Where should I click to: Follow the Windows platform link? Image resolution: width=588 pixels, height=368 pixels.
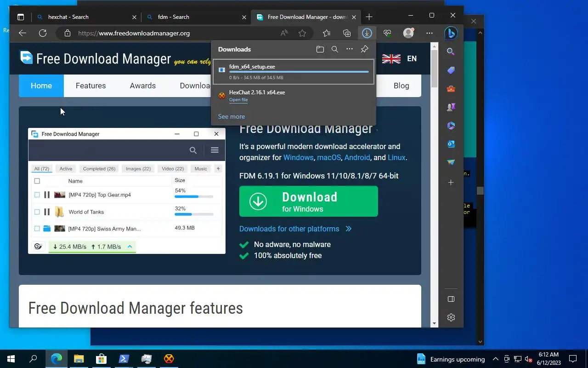pos(298,157)
